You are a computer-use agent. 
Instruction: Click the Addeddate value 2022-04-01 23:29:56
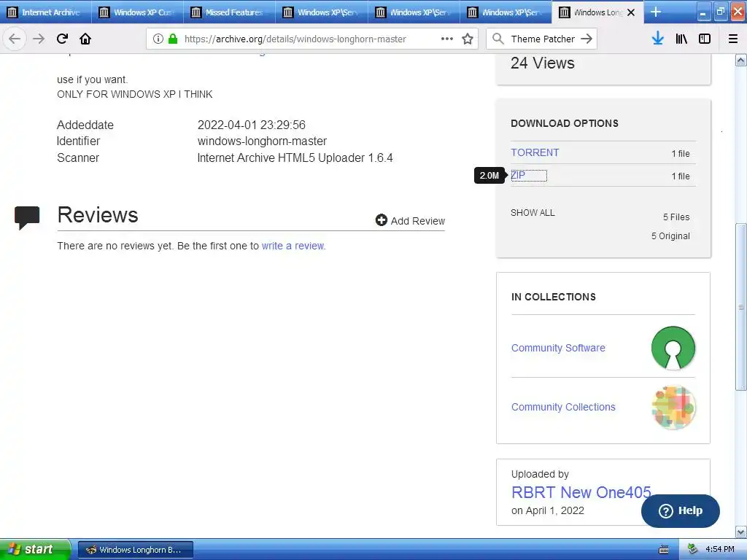coord(252,125)
